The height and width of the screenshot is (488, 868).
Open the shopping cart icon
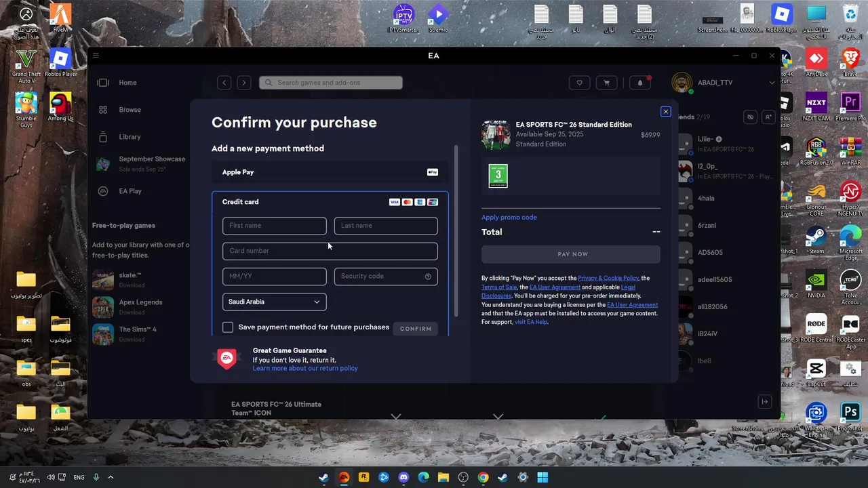tap(606, 83)
